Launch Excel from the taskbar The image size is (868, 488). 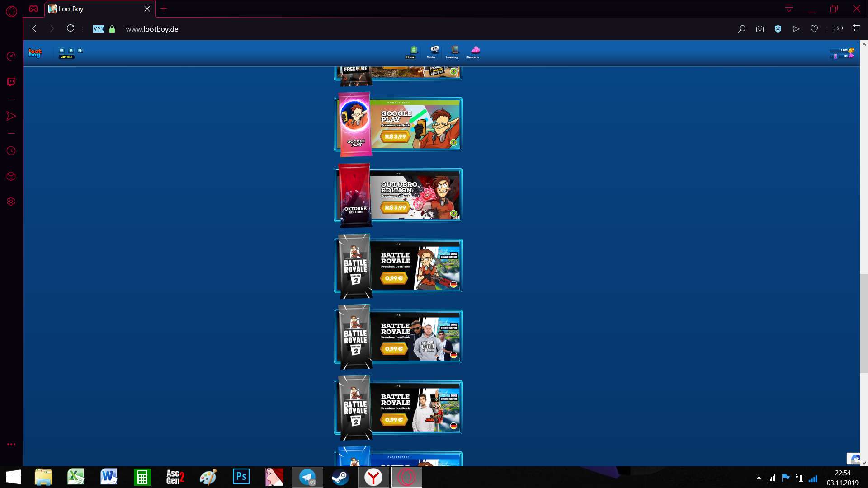pos(76,477)
